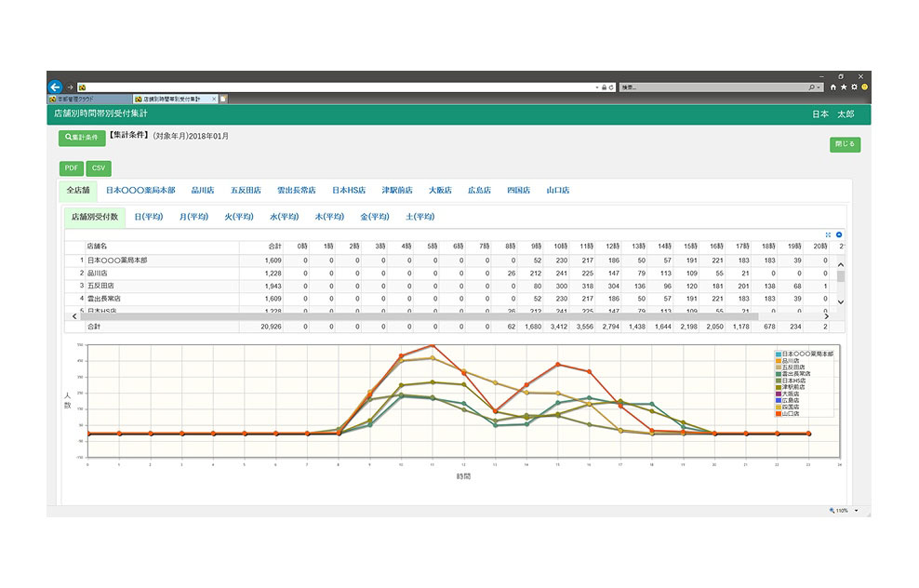
Task: Click the 大阪店 purple legend color swatch
Action: click(x=779, y=394)
